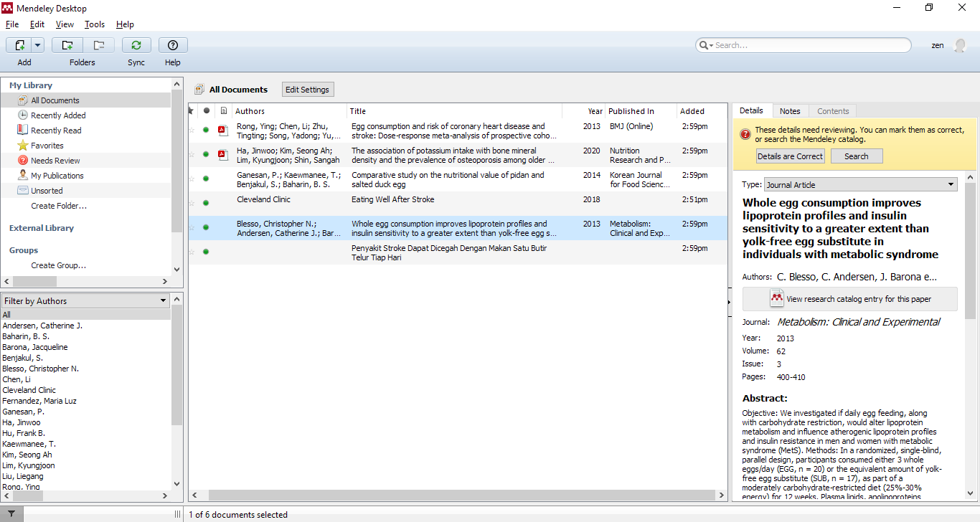Click View research catalog entry button

tap(850, 299)
